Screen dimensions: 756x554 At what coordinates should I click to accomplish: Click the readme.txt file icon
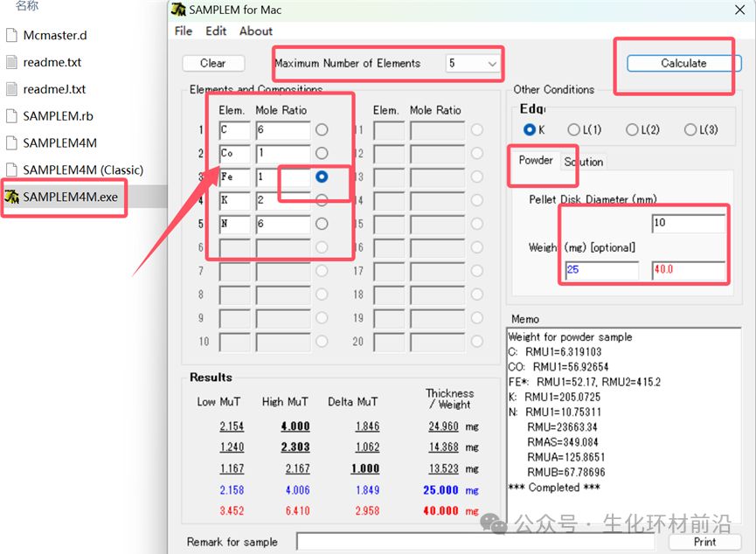pyautogui.click(x=11, y=62)
